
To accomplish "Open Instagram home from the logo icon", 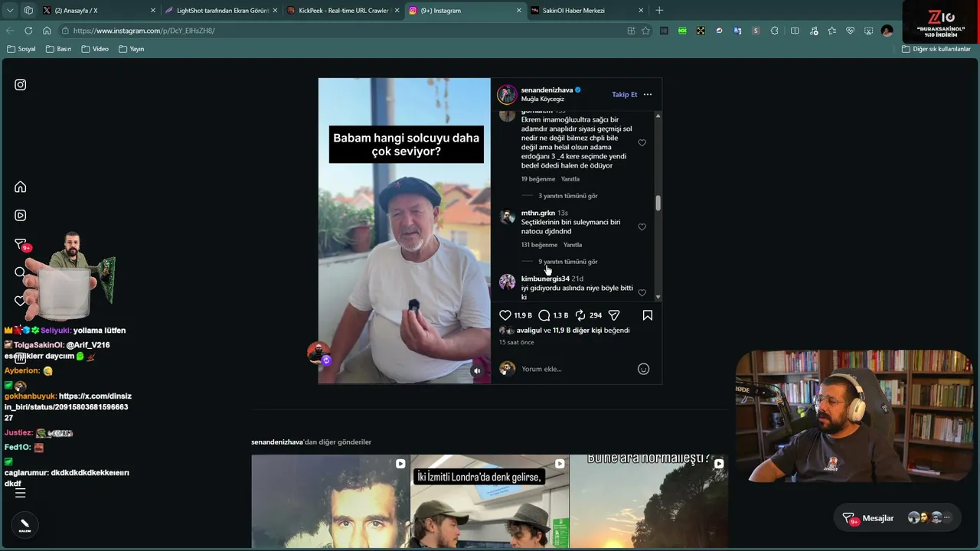I will pyautogui.click(x=21, y=85).
